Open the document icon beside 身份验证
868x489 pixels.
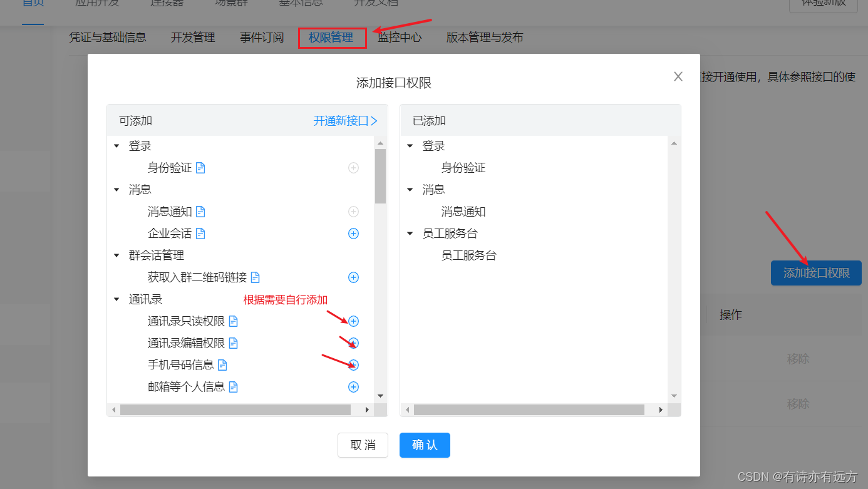[x=200, y=168]
